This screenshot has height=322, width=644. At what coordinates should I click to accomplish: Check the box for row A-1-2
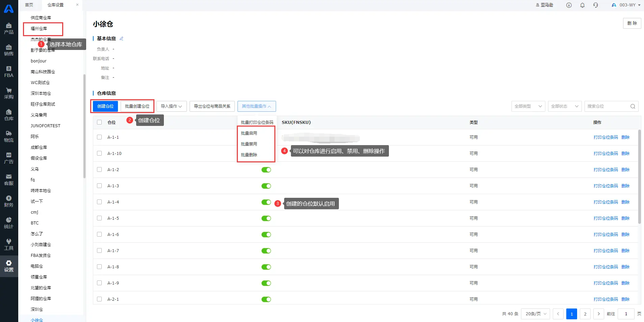99,169
